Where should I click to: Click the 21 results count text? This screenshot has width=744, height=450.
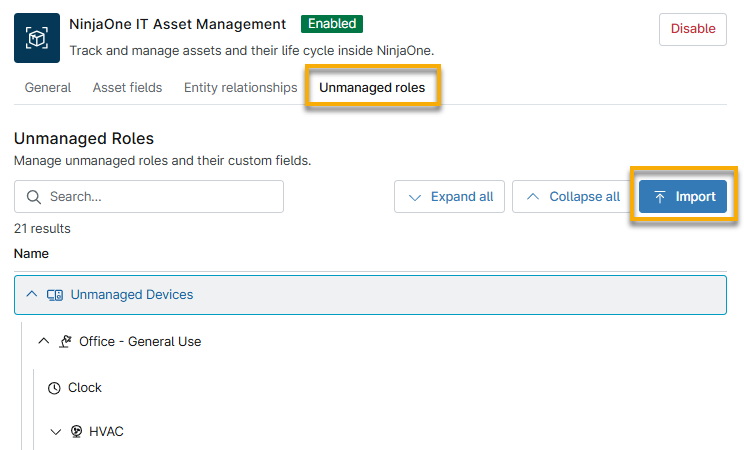click(42, 229)
